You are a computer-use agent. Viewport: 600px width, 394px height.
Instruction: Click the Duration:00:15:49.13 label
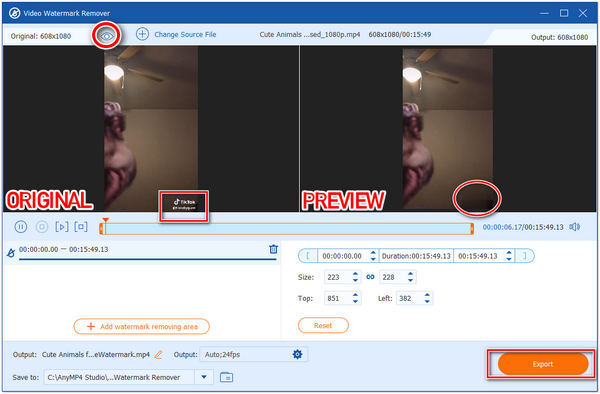click(x=416, y=256)
